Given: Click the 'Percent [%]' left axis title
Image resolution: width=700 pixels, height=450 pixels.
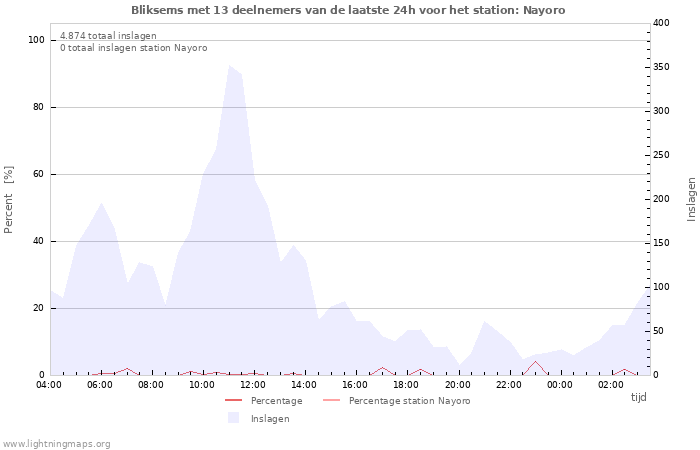Looking at the screenshot, I should tap(9, 199).
